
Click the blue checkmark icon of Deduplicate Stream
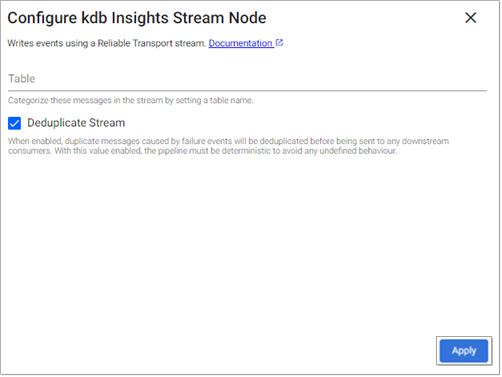pos(14,123)
